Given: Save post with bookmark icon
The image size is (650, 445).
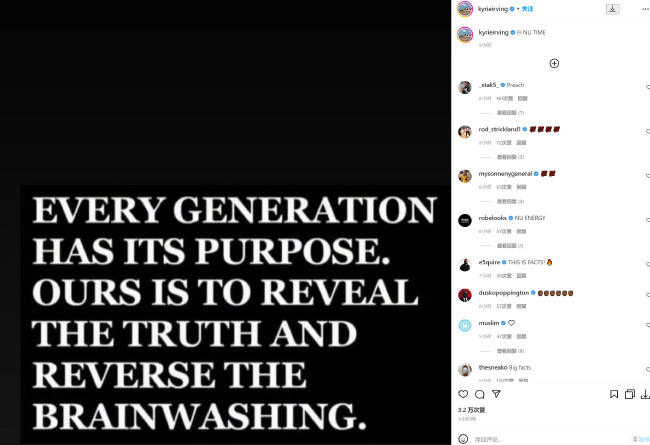Looking at the screenshot, I should 614,394.
